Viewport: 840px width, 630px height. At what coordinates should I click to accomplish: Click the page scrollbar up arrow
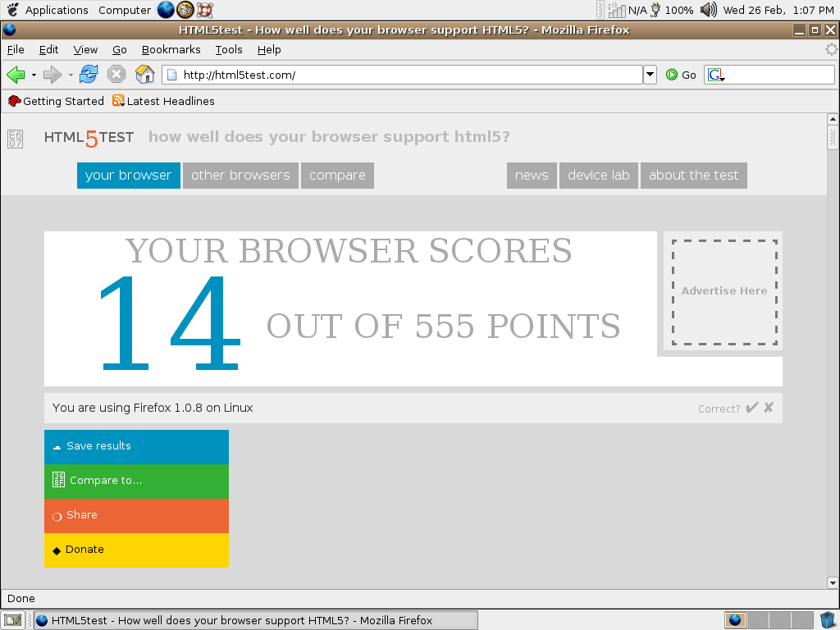833,119
